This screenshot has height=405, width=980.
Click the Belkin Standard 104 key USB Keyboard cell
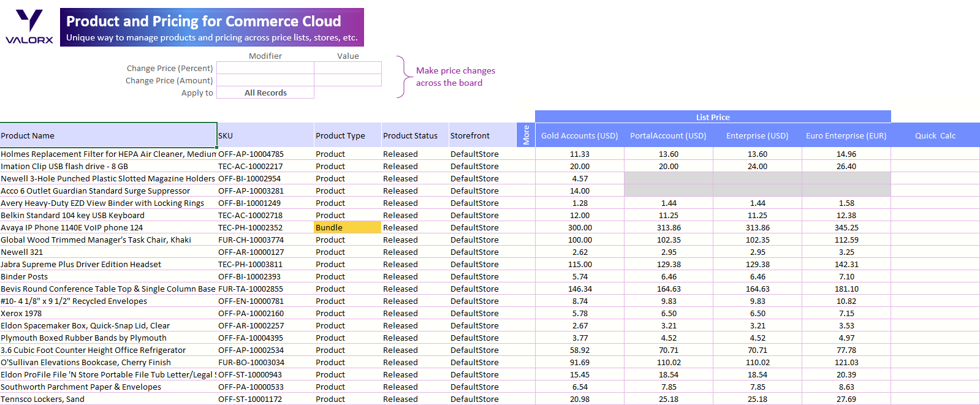[x=108, y=215]
